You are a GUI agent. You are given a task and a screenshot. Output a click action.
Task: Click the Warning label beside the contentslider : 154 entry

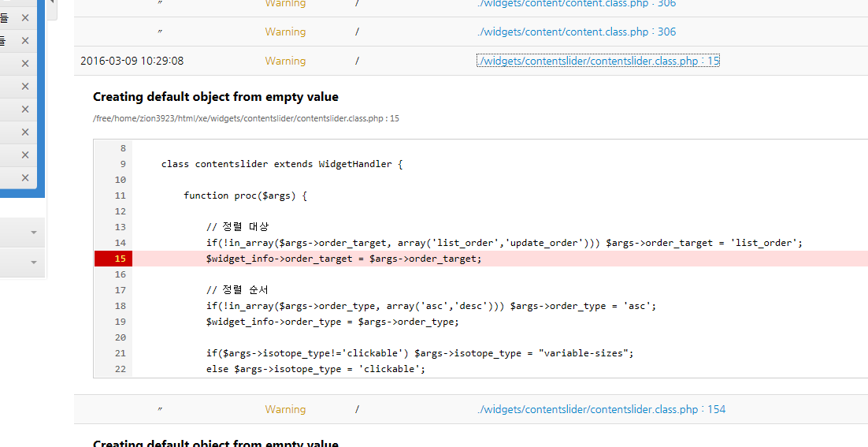[x=285, y=409]
